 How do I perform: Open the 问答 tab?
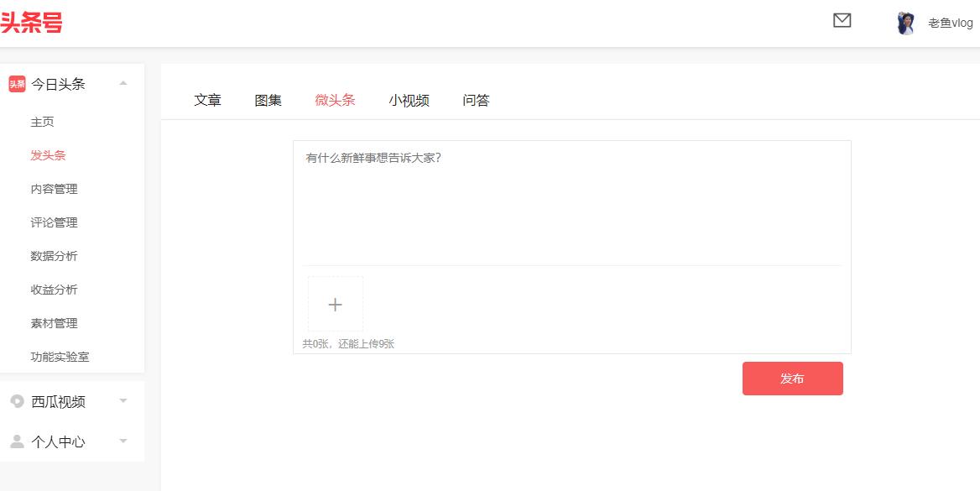click(x=475, y=99)
